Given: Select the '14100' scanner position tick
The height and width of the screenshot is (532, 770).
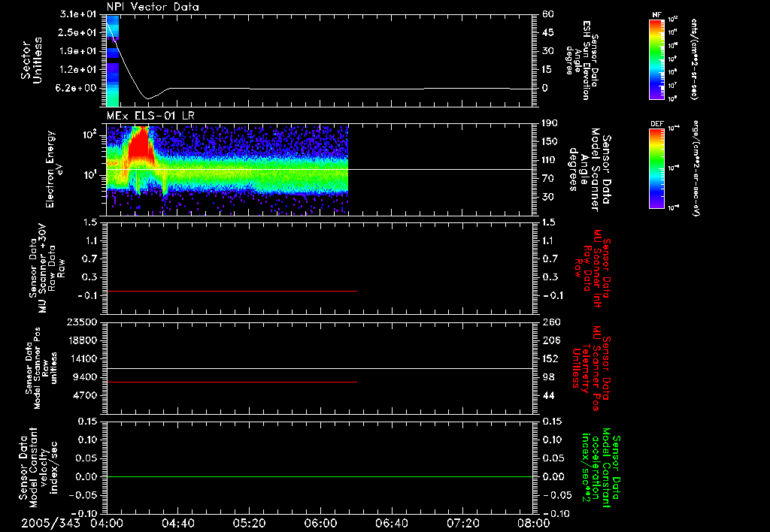Looking at the screenshot, I should pos(83,358).
